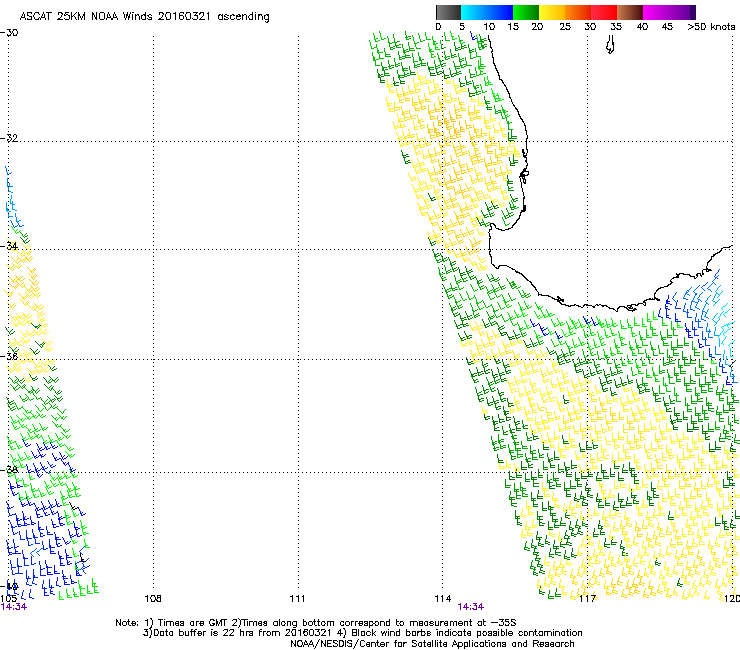Viewport: 740px width, 650px height.
Task: Click the note line starting 'Note: 1) Times are GMT'
Action: click(315, 623)
